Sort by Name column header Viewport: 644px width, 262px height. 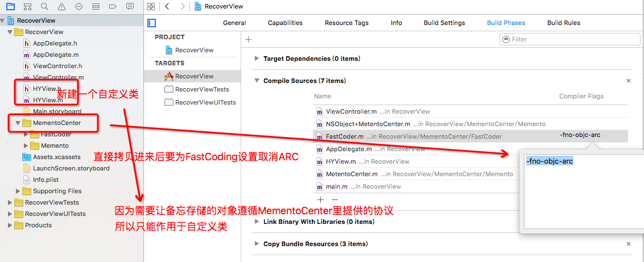point(323,96)
